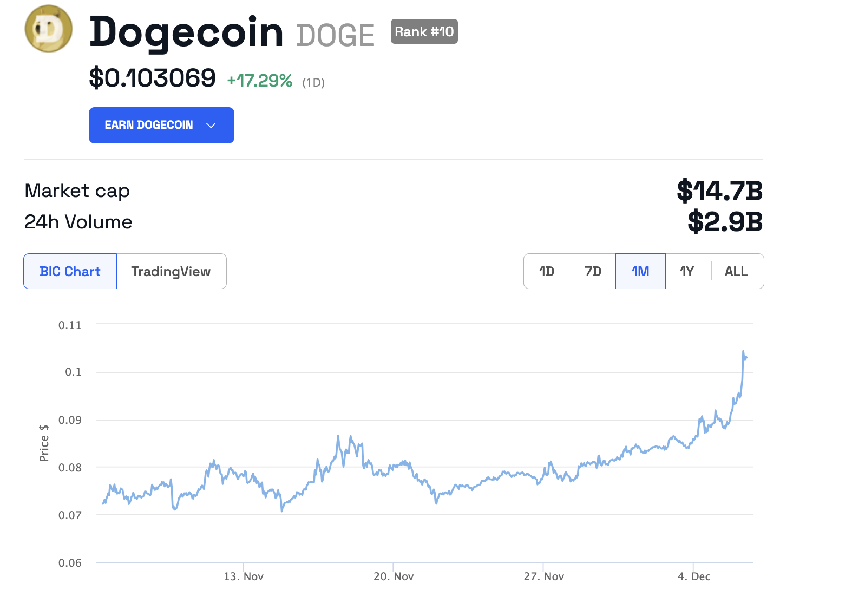Screen dimensions: 852x616
Task: Click the Dogecoin title text
Action: (x=186, y=32)
